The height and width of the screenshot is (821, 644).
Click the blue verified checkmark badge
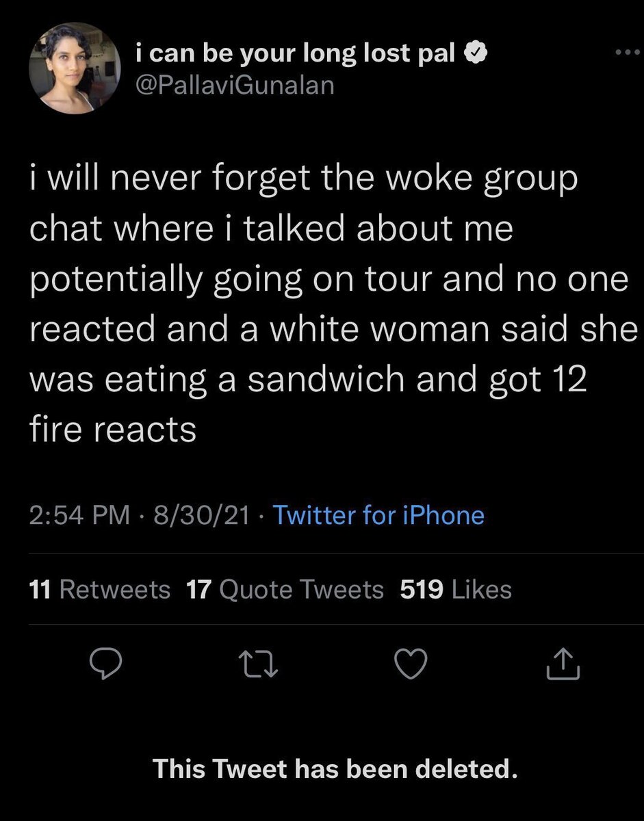point(476,54)
